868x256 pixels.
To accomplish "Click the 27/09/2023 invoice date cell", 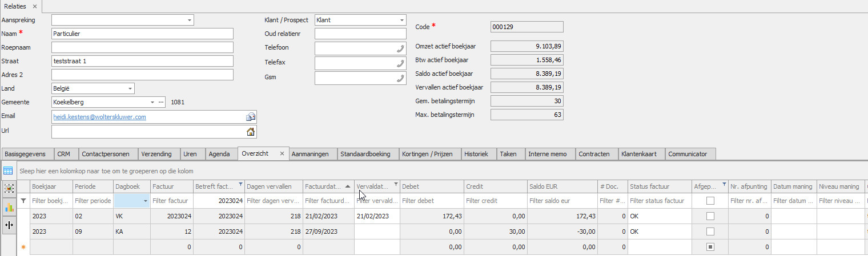I will [328, 231].
